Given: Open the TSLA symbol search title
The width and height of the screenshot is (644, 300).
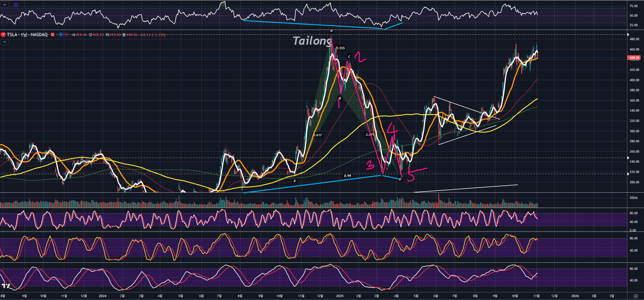Looking at the screenshot, I should tap(12, 35).
